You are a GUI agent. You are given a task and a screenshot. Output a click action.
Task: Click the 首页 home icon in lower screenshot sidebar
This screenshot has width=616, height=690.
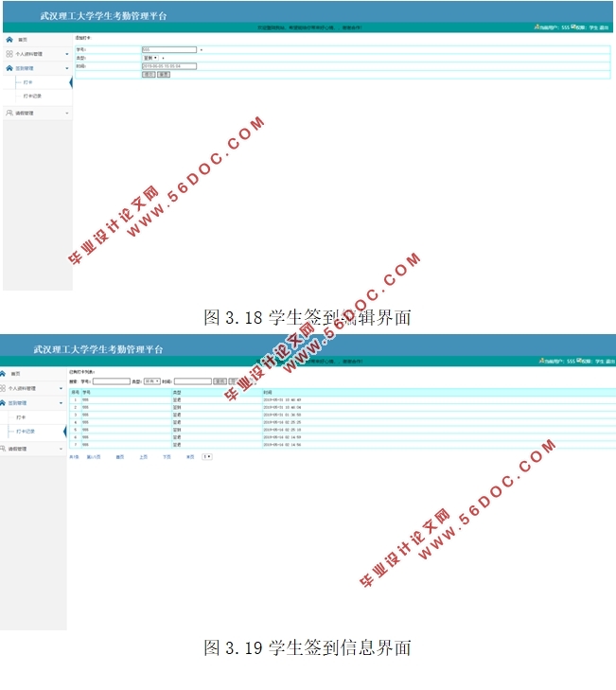click(x=4, y=373)
